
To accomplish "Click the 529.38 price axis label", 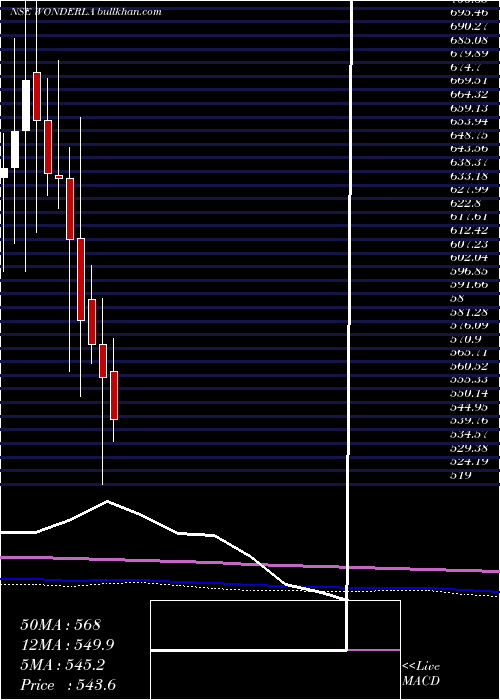I will click(x=468, y=448).
